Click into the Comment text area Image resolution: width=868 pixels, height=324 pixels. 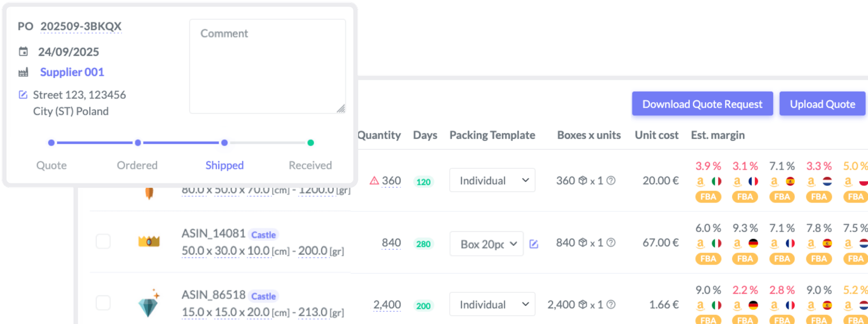[268, 66]
